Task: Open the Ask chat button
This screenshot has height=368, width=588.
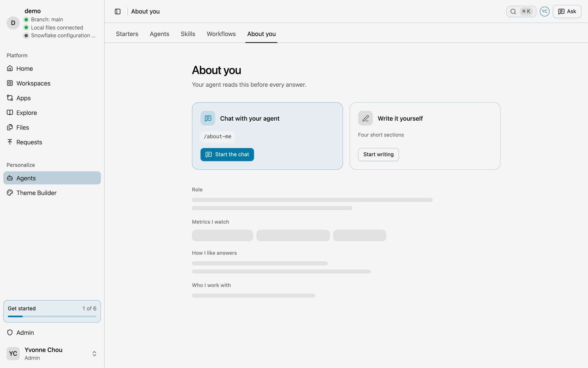Action: pos(567,11)
